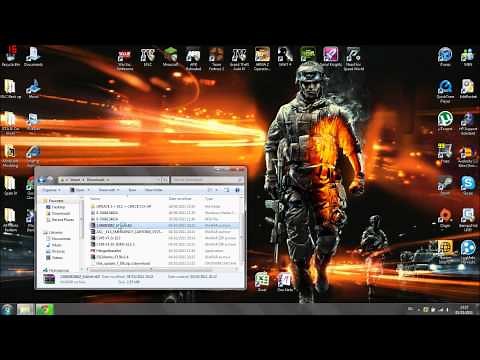Launch Need for Speed World shortcut
The height and width of the screenshot is (360, 480).
point(354,59)
